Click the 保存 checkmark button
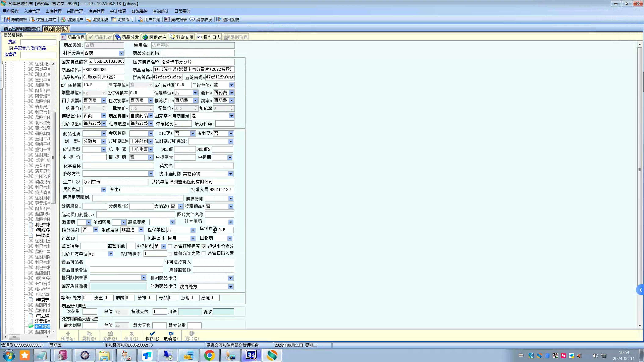Viewport: 644px width, 362px height. point(152,336)
